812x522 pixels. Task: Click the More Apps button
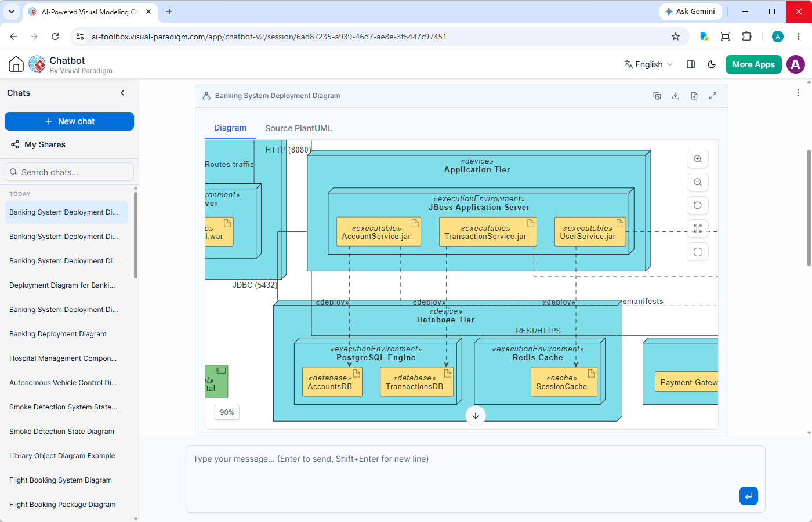point(753,64)
